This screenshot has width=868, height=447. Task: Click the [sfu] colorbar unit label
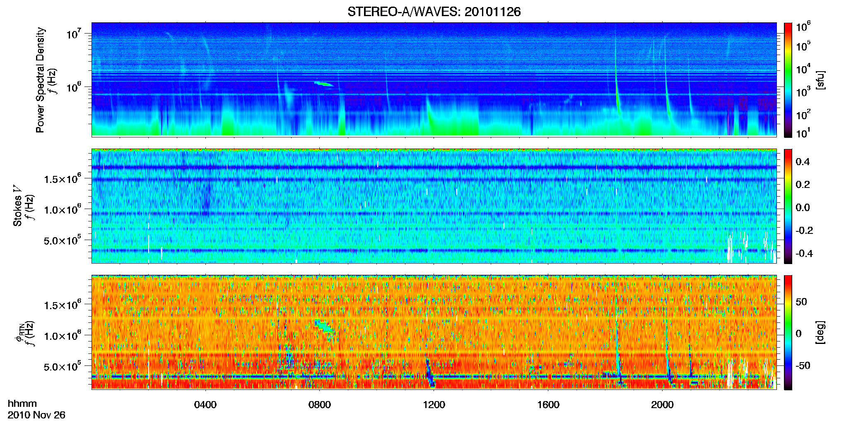(820, 80)
